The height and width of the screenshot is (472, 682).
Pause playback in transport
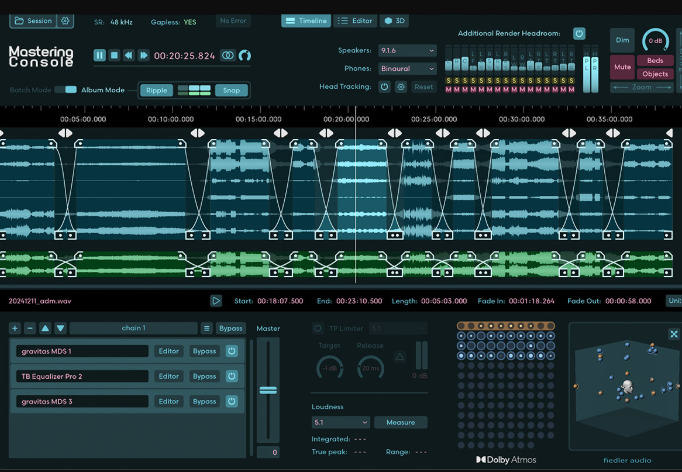tap(100, 55)
